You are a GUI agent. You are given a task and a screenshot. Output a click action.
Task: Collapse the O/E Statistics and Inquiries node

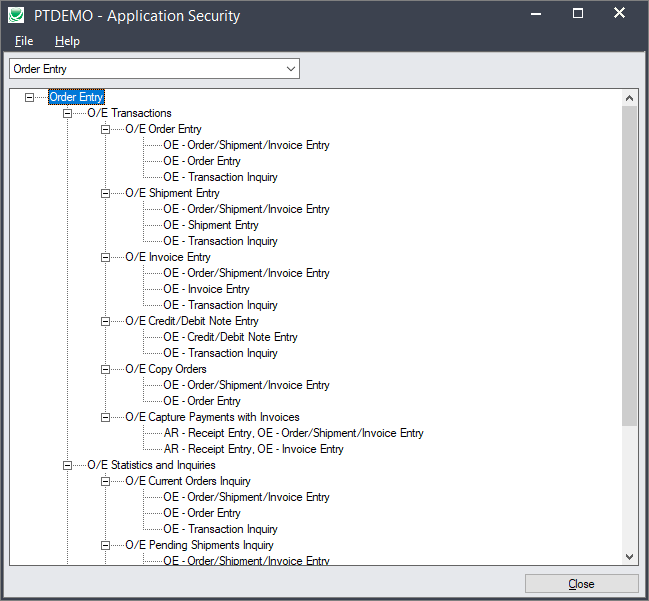pos(68,465)
